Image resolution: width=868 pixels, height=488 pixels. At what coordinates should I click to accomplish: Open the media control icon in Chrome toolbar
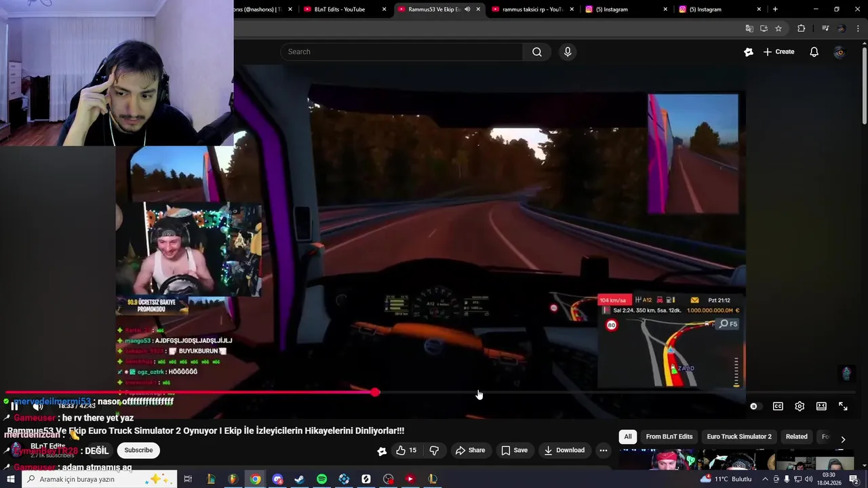(x=825, y=28)
